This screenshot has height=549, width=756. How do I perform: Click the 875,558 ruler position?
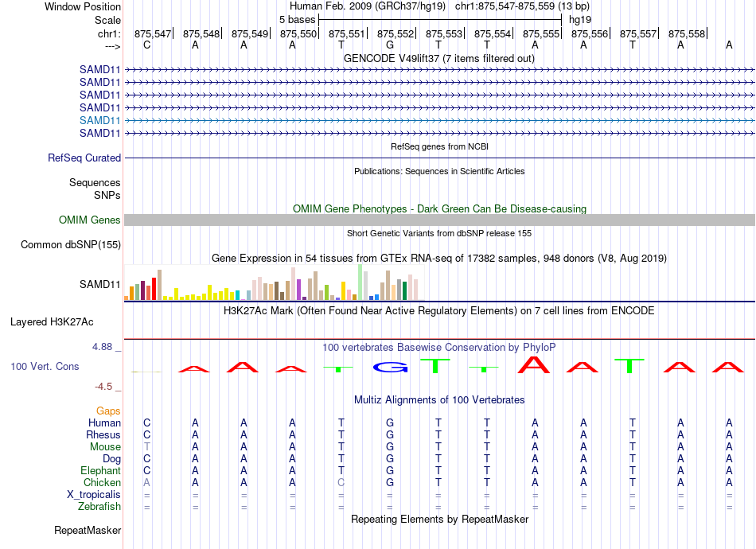pyautogui.click(x=687, y=33)
